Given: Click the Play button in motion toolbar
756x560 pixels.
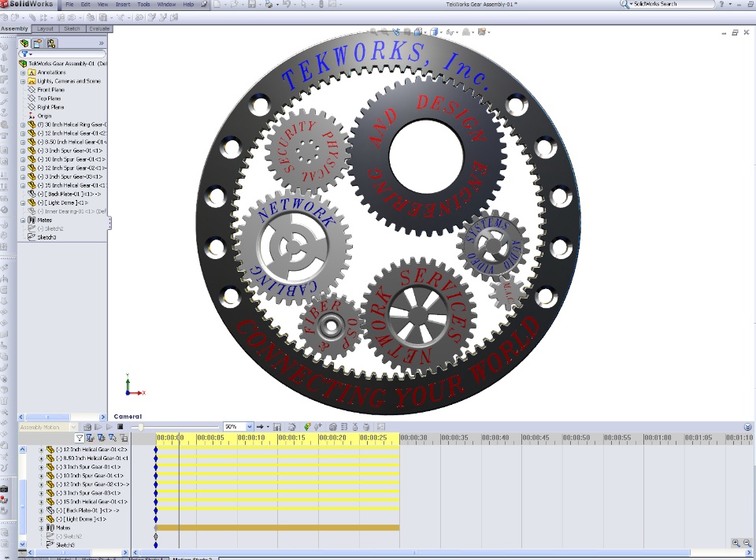Looking at the screenshot, I should pyautogui.click(x=109, y=427).
